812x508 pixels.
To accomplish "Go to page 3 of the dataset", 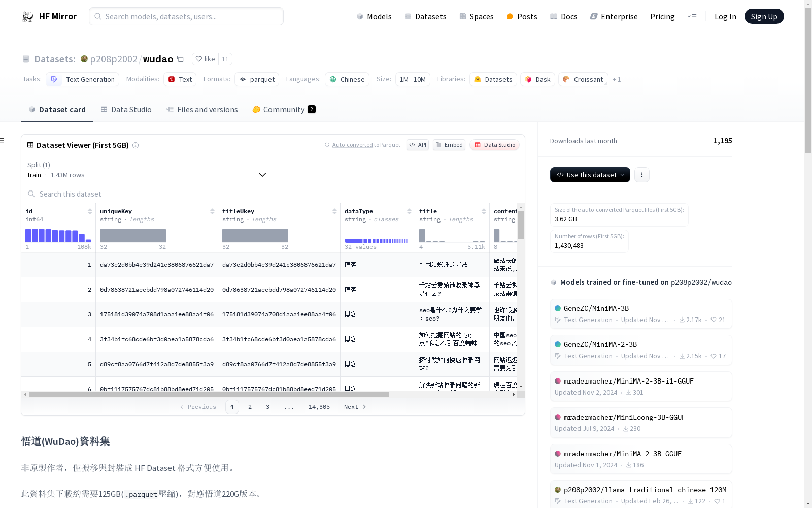I will click(267, 407).
